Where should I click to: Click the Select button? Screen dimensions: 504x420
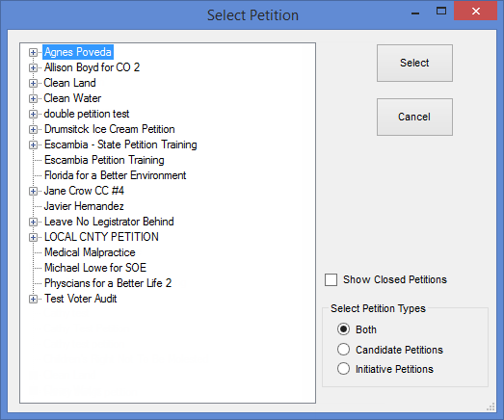pyautogui.click(x=414, y=63)
